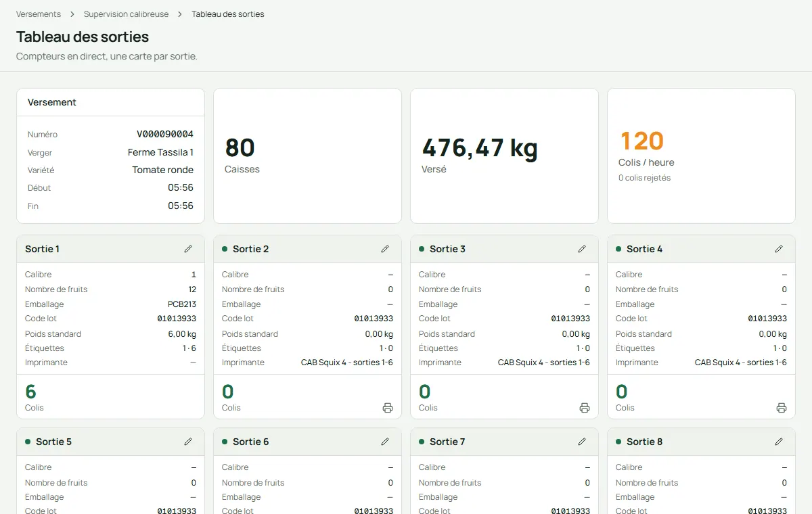This screenshot has width=812, height=514.
Task: Print from the Sortie 4 card
Action: point(782,408)
